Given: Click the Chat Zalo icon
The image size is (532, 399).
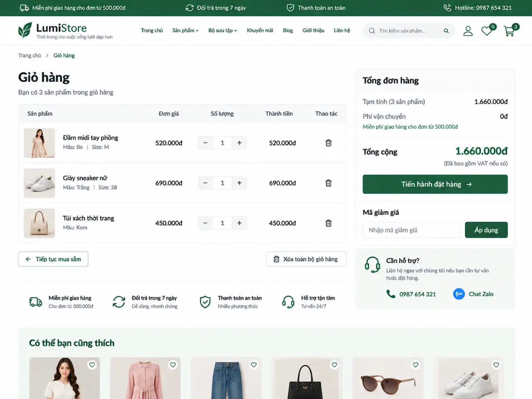Looking at the screenshot, I should [x=459, y=294].
